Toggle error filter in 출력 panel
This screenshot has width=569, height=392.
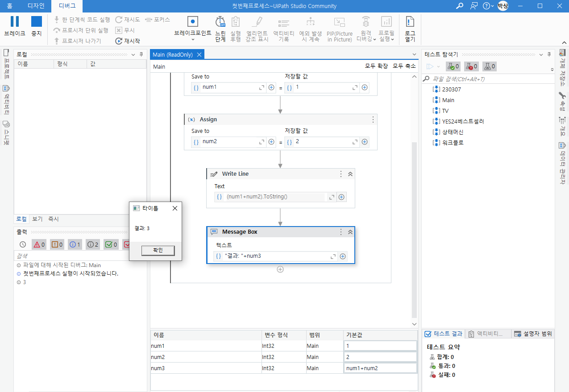(39, 244)
